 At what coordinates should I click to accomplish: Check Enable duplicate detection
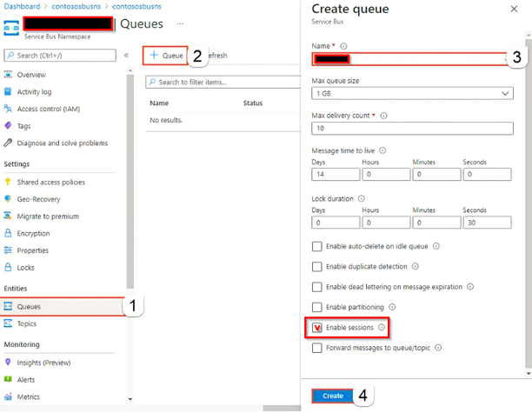point(317,267)
